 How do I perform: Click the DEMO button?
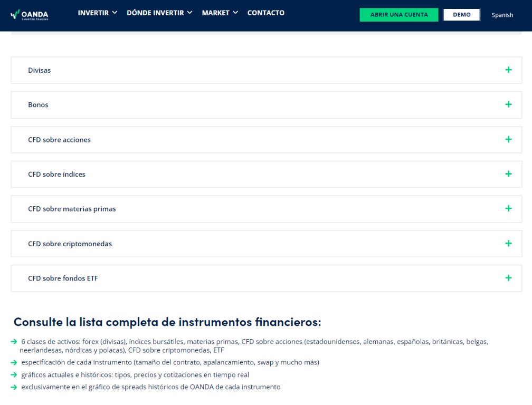point(461,14)
